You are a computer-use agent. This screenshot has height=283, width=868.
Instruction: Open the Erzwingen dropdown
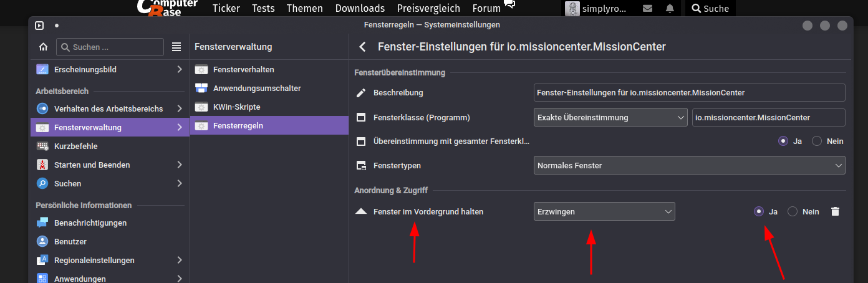point(604,211)
